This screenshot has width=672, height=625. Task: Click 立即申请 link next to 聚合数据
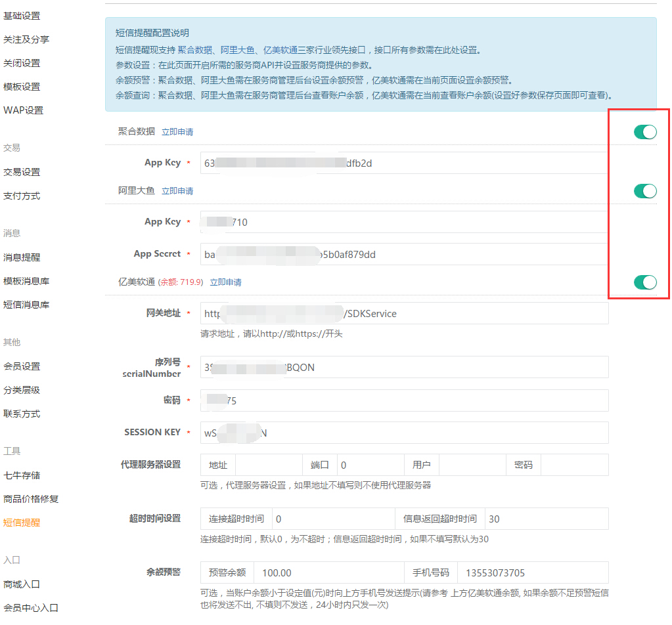[x=177, y=132]
